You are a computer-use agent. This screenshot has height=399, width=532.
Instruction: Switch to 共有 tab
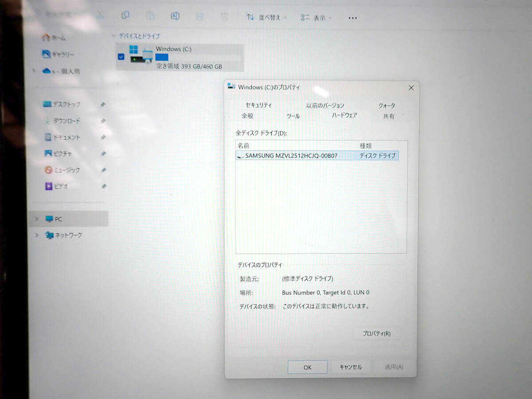coord(389,117)
